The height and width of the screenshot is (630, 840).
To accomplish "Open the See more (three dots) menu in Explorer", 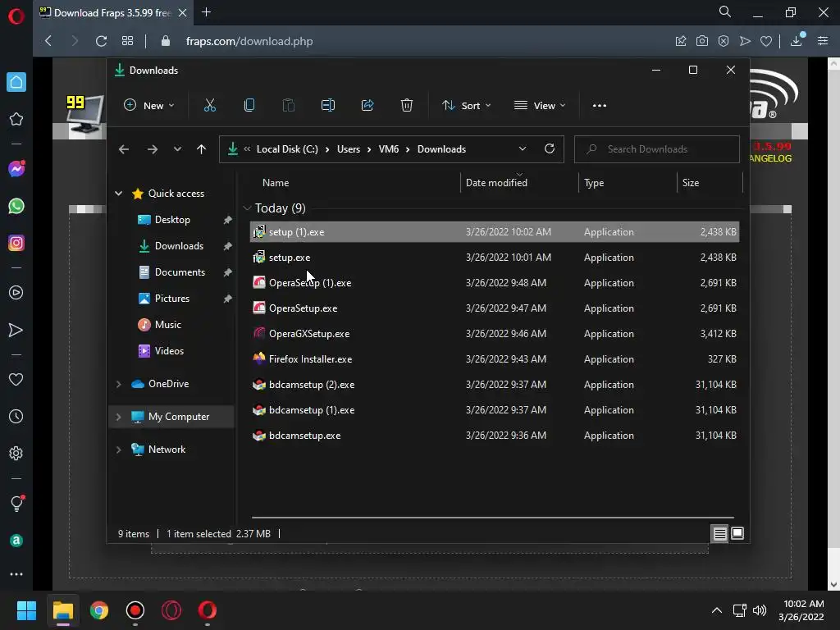I will [x=600, y=106].
